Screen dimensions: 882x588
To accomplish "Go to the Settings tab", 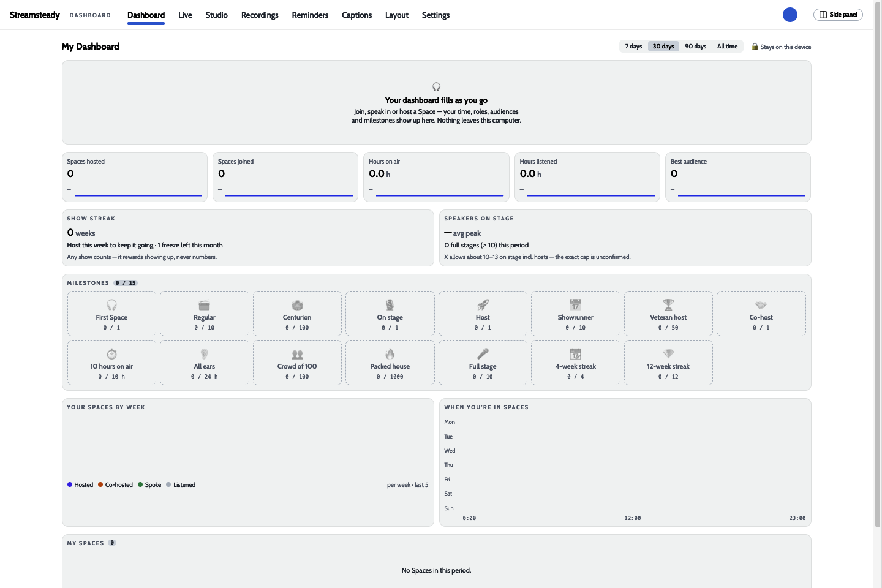I will pyautogui.click(x=435, y=15).
